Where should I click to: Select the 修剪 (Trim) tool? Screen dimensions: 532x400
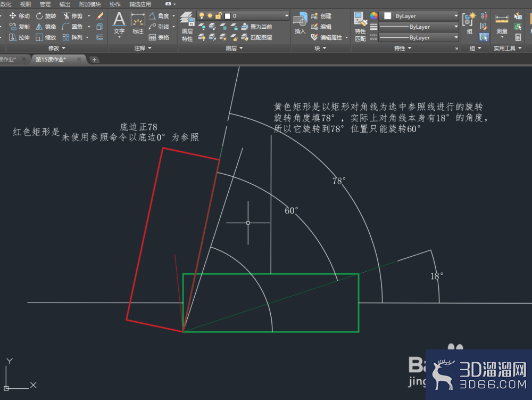coord(72,16)
